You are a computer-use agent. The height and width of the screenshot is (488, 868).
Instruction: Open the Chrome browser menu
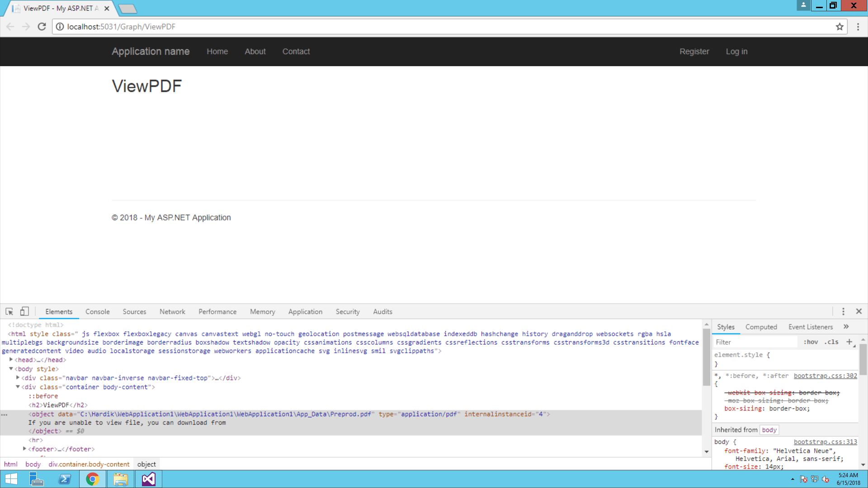[859, 27]
